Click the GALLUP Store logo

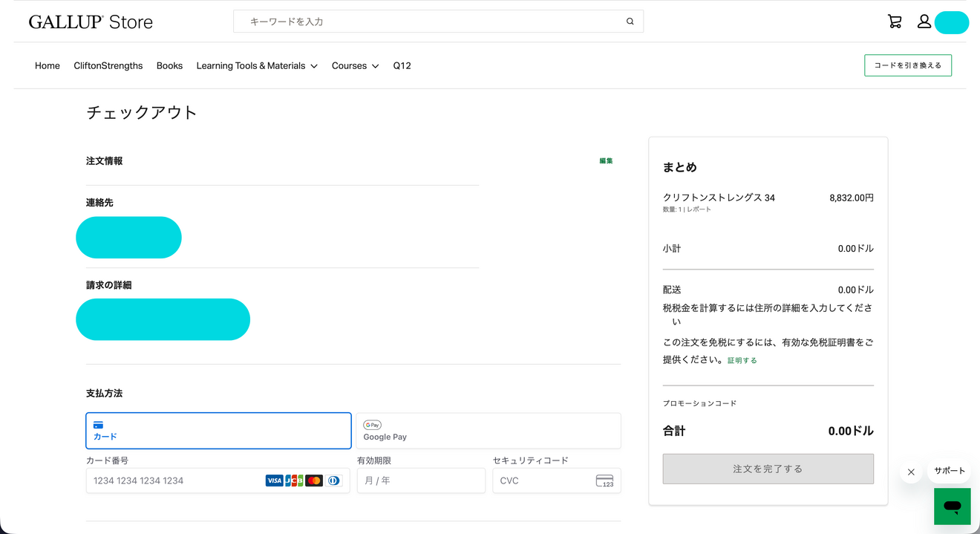click(x=91, y=22)
